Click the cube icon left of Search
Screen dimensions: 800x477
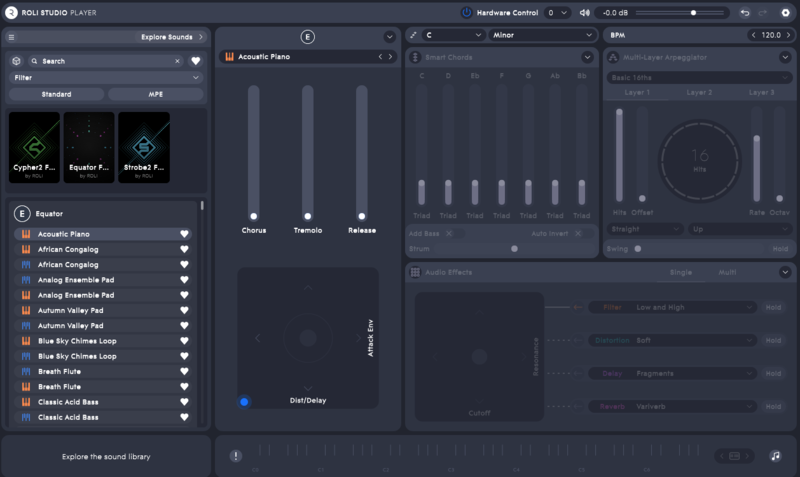tap(17, 61)
